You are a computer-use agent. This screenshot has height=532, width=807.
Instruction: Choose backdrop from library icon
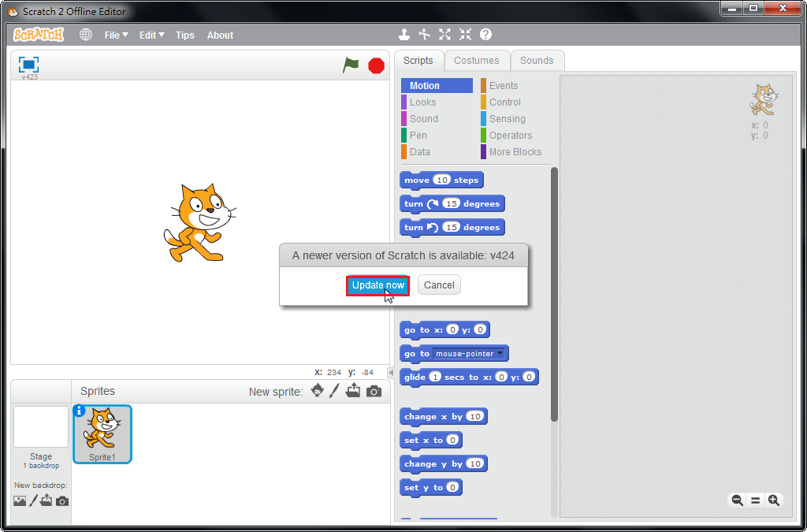(20, 500)
